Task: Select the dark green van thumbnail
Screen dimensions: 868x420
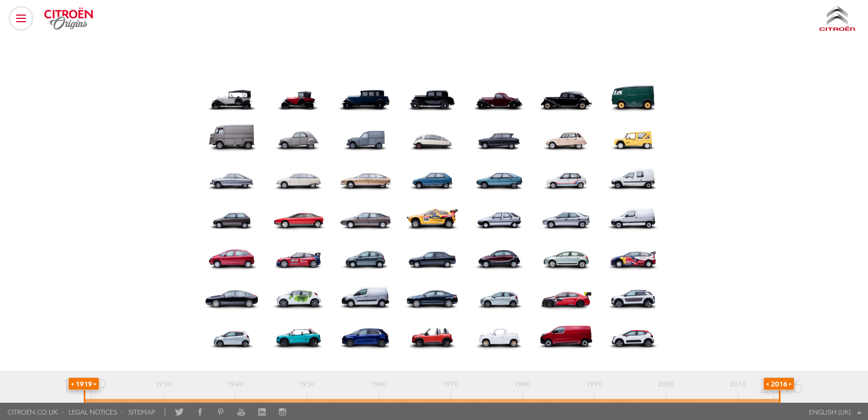Action: coord(633,98)
